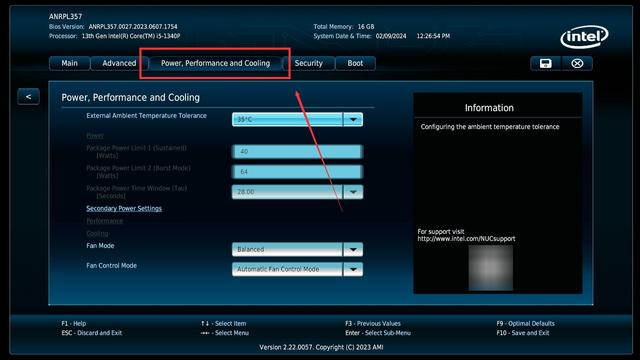Expand Package Power Time Window dropdown arrow

353,192
